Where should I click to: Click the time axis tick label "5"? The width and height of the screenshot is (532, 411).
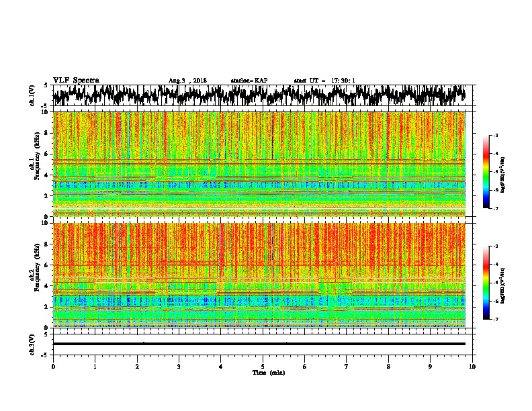point(263,367)
